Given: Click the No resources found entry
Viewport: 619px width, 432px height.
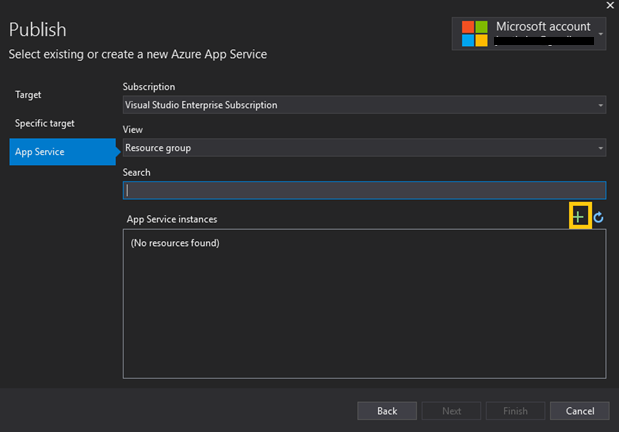Looking at the screenshot, I should click(175, 243).
